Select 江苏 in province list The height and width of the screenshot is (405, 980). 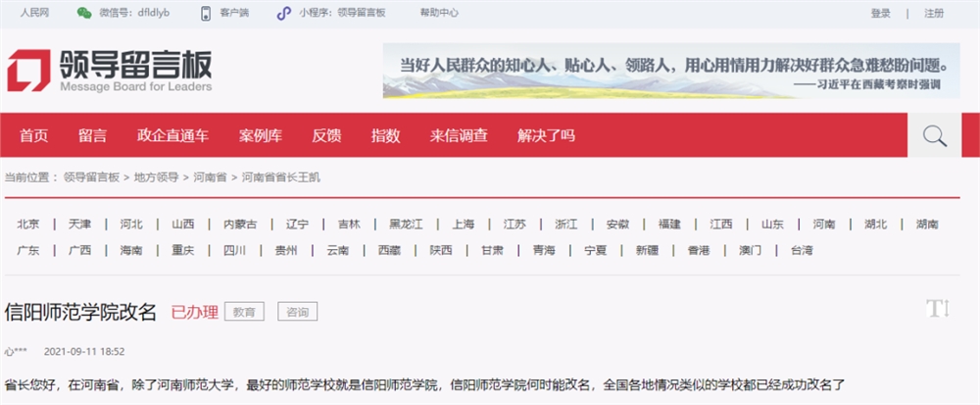514,224
